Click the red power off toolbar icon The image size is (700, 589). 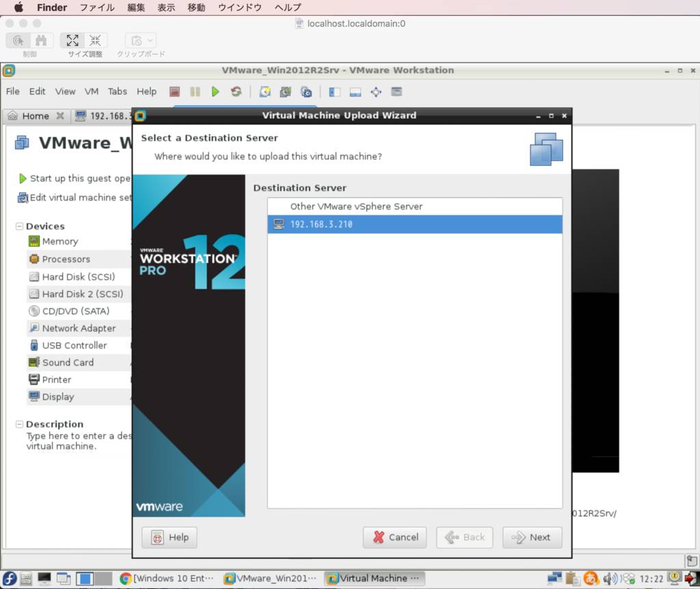coord(174,92)
